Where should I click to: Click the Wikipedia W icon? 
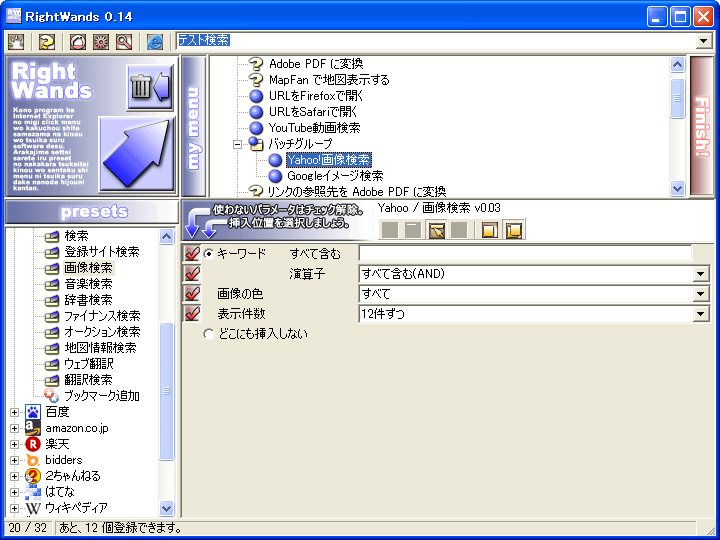tap(33, 508)
